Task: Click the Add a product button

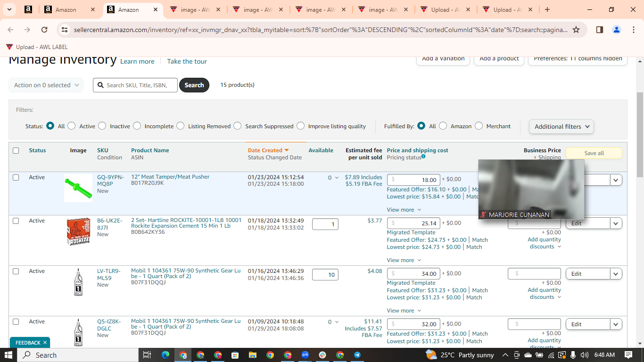Action: pos(499,59)
